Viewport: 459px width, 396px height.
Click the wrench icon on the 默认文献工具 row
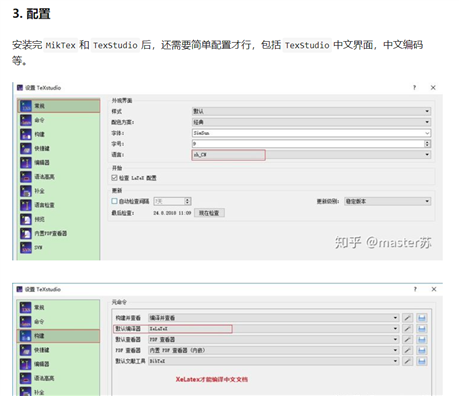[407, 361]
